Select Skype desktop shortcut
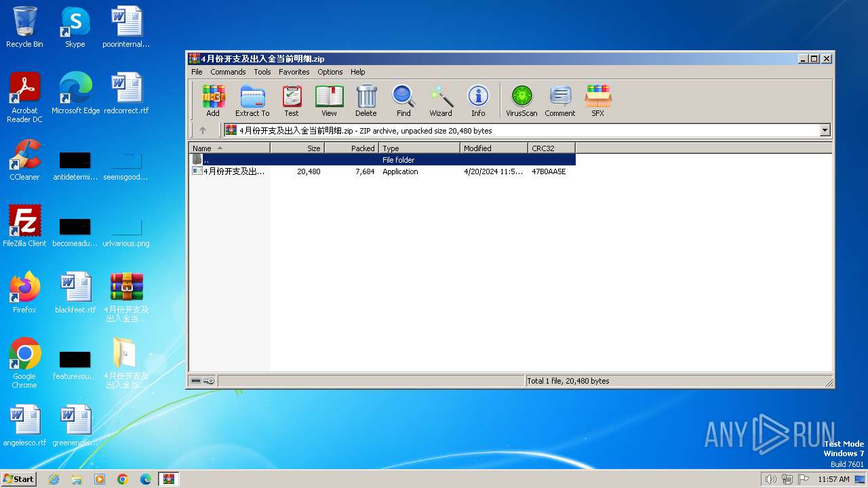Viewport: 868px width, 488px height. [x=75, y=27]
